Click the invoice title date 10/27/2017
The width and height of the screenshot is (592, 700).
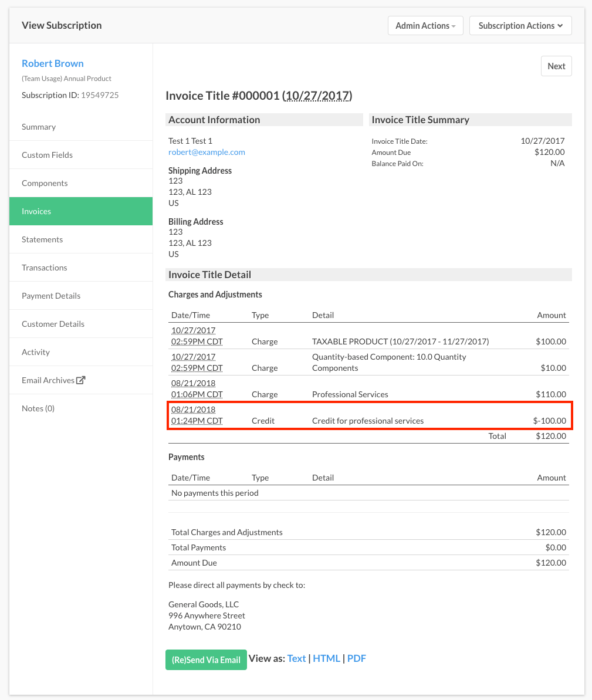(x=317, y=96)
